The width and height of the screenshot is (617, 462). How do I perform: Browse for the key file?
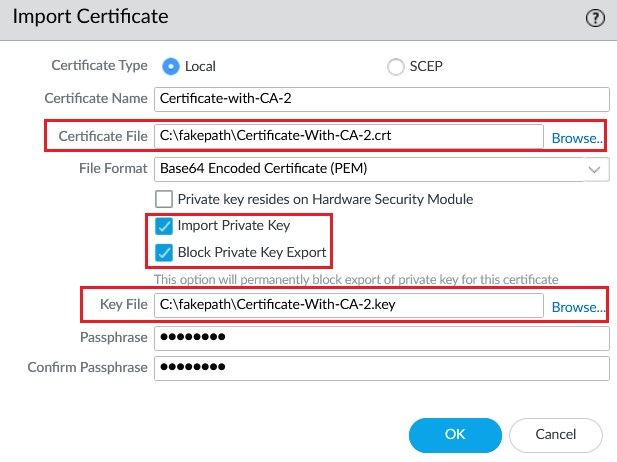pyautogui.click(x=577, y=307)
